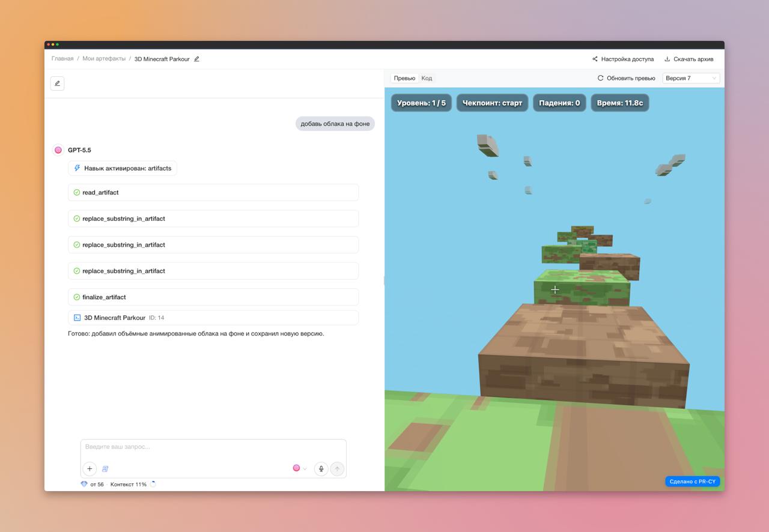Switch to the Превью tab
This screenshot has height=532, width=769.
coord(404,78)
